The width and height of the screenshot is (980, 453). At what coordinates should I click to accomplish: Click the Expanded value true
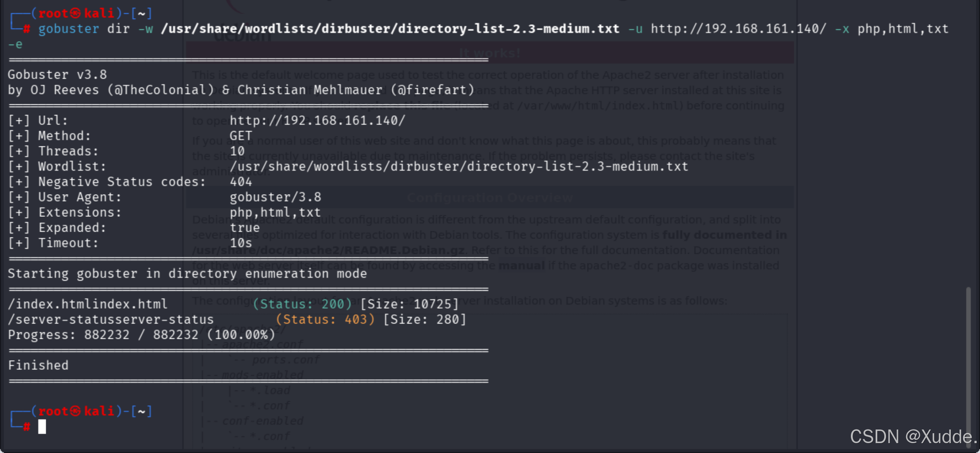(245, 228)
